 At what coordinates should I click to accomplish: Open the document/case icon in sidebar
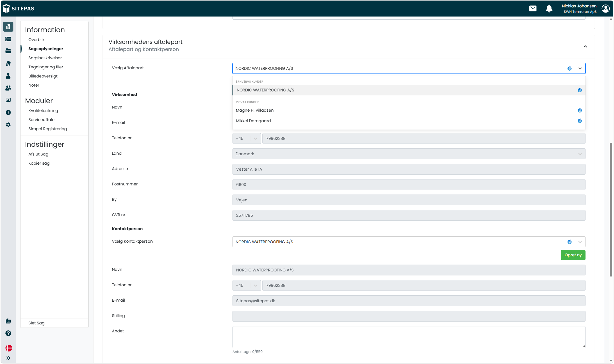tap(8, 27)
